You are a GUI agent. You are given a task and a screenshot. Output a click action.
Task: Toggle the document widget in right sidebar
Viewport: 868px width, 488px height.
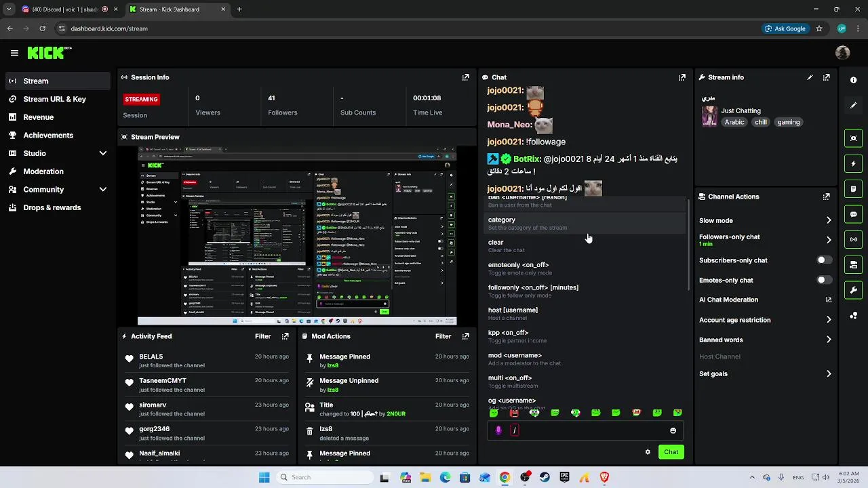pos(853,188)
